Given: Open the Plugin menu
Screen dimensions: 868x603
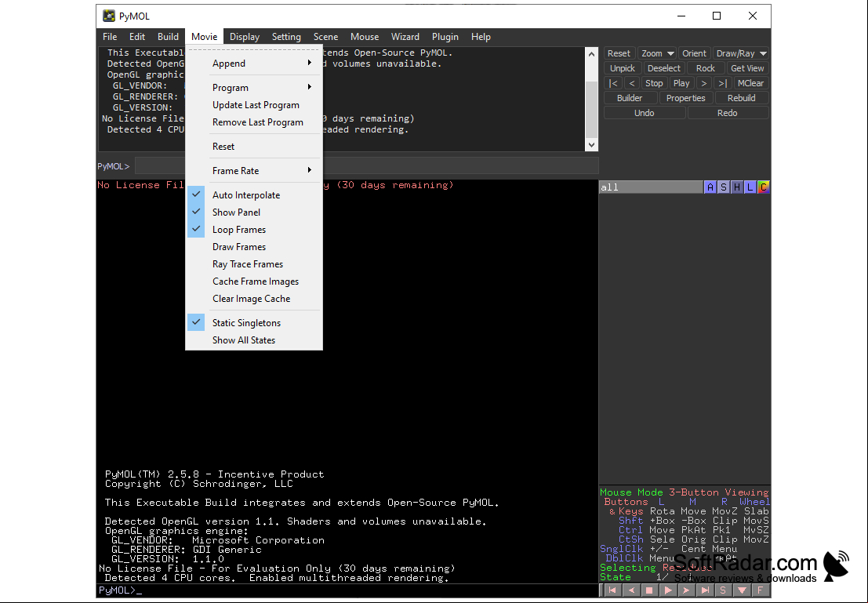Looking at the screenshot, I should (x=445, y=37).
